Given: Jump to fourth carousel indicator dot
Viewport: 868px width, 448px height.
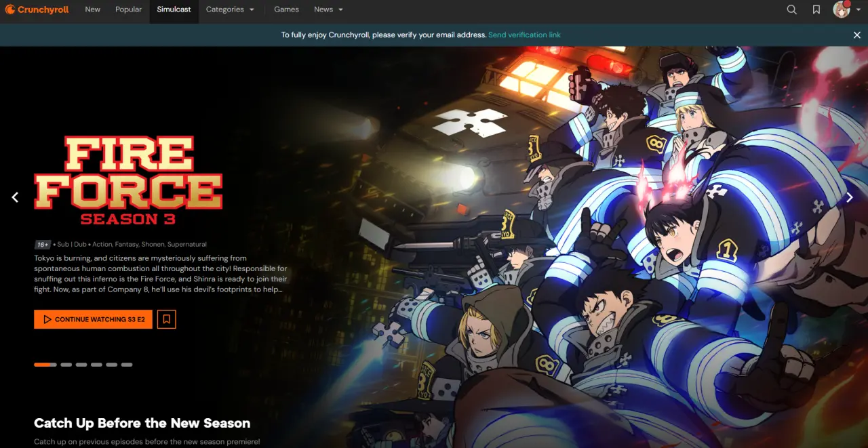Looking at the screenshot, I should coord(96,365).
